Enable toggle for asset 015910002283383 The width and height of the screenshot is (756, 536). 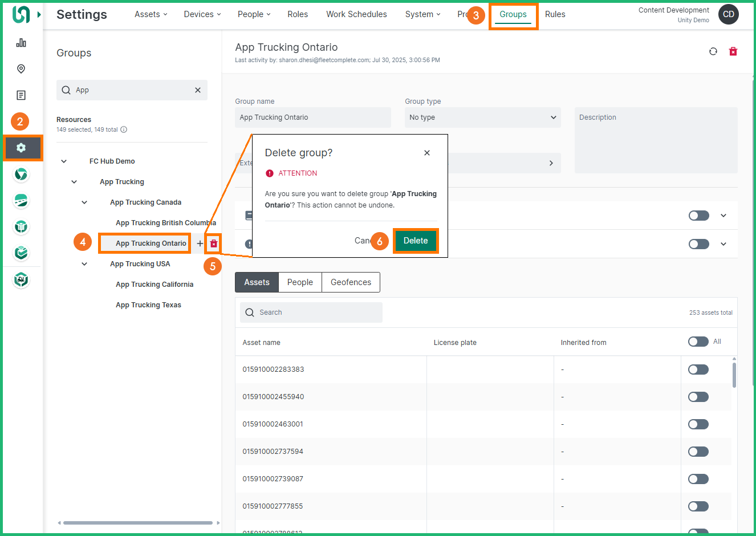[698, 369]
